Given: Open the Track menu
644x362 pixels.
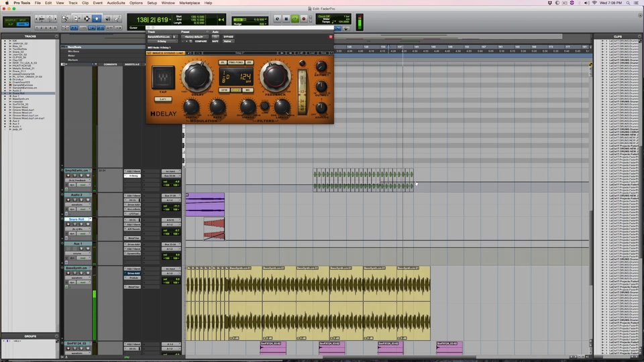Looking at the screenshot, I should click(73, 3).
